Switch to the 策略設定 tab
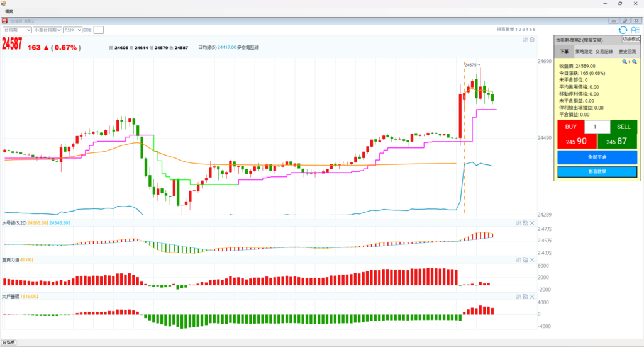Screen dimensions: 644x347 (584, 52)
